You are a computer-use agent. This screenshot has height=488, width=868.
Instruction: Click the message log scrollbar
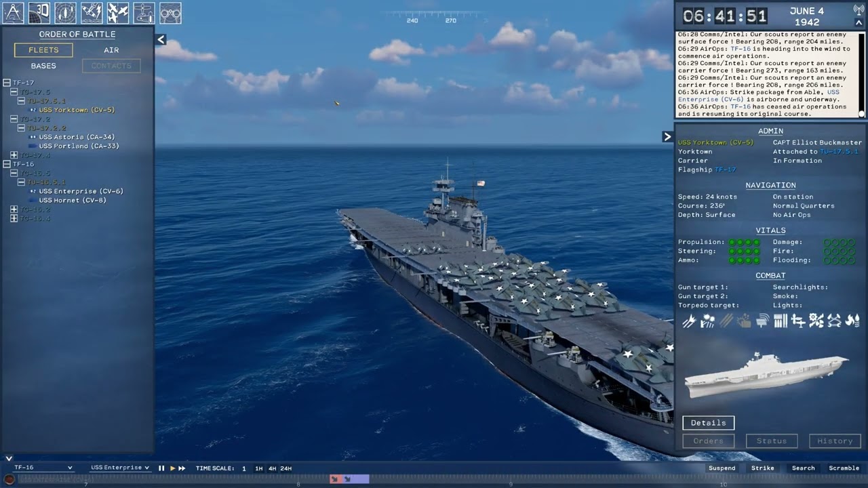tap(861, 75)
